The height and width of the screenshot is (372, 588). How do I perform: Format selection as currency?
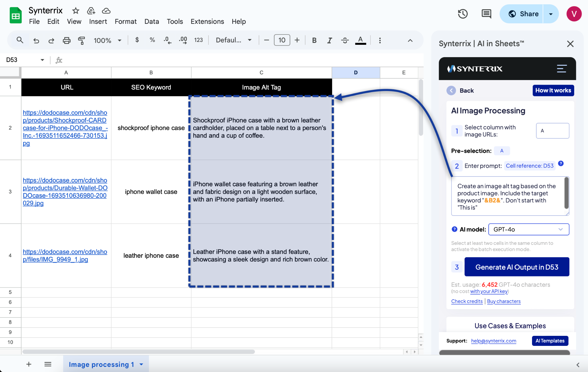137,40
